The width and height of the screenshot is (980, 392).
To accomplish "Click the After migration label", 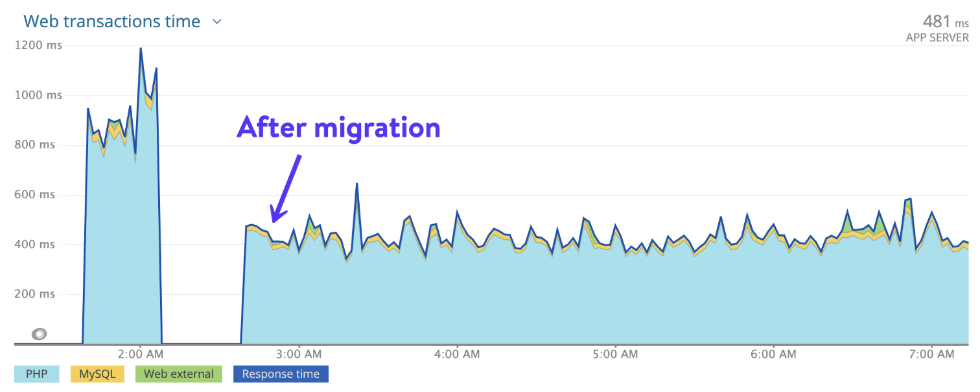I will pos(338,128).
